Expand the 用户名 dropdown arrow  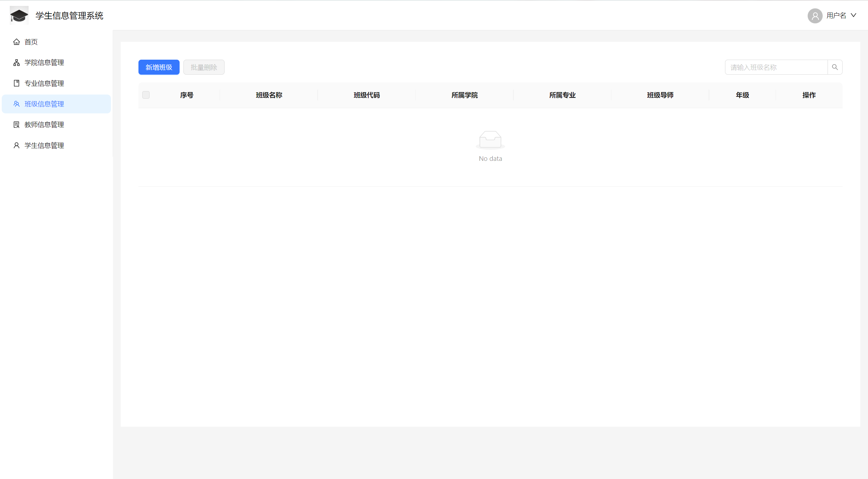(x=853, y=15)
